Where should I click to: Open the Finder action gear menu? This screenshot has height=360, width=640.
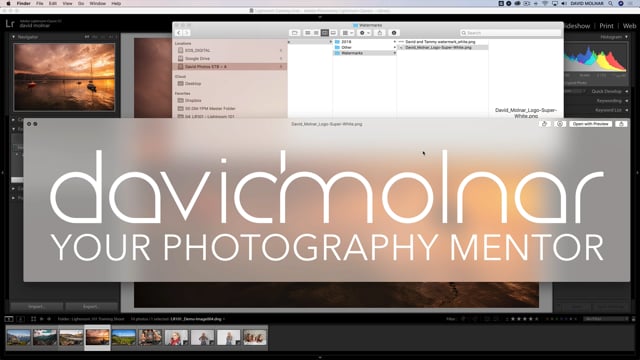pyautogui.click(x=364, y=33)
